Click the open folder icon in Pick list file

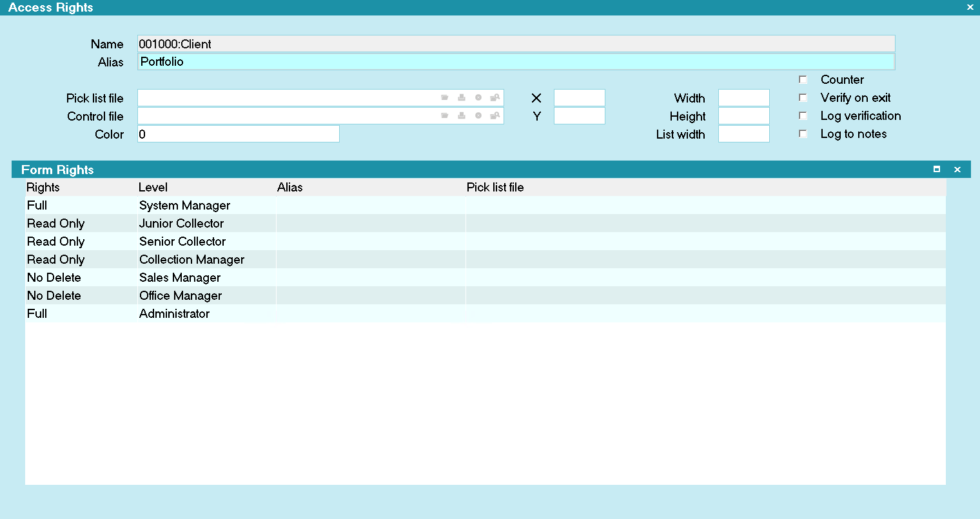(445, 98)
